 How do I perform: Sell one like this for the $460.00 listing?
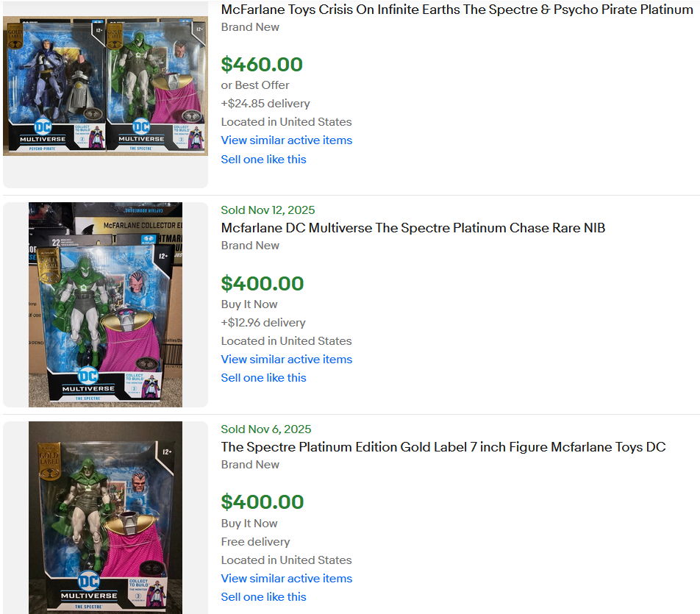263,160
